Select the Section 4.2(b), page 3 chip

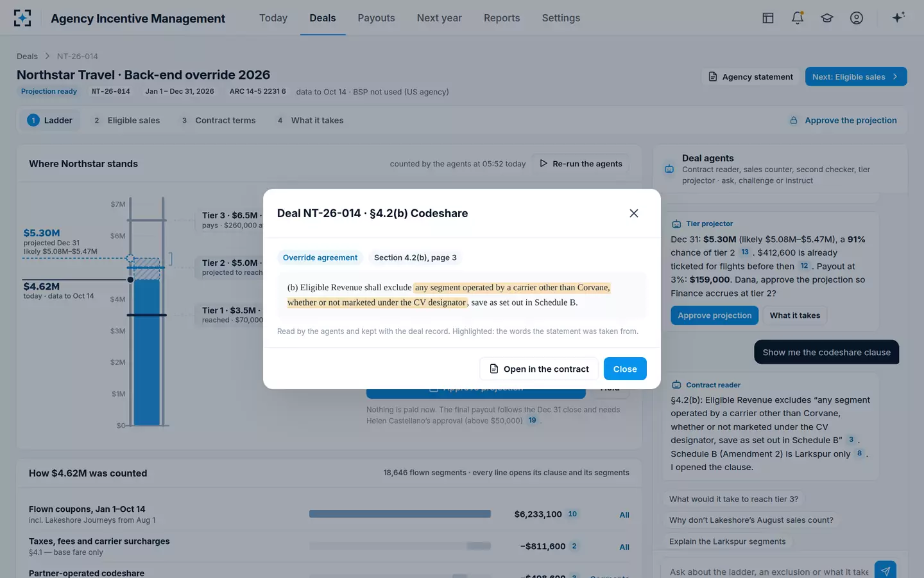pyautogui.click(x=415, y=258)
